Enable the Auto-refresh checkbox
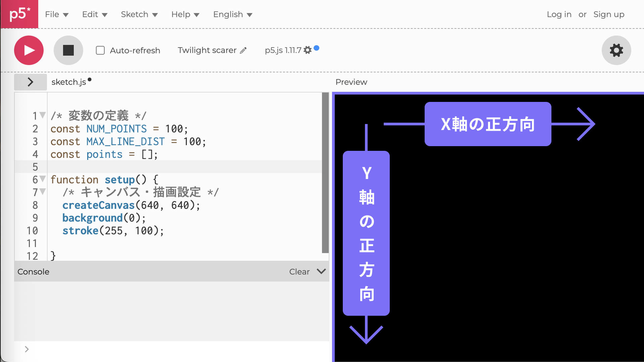Viewport: 644px width, 362px height. click(100, 50)
